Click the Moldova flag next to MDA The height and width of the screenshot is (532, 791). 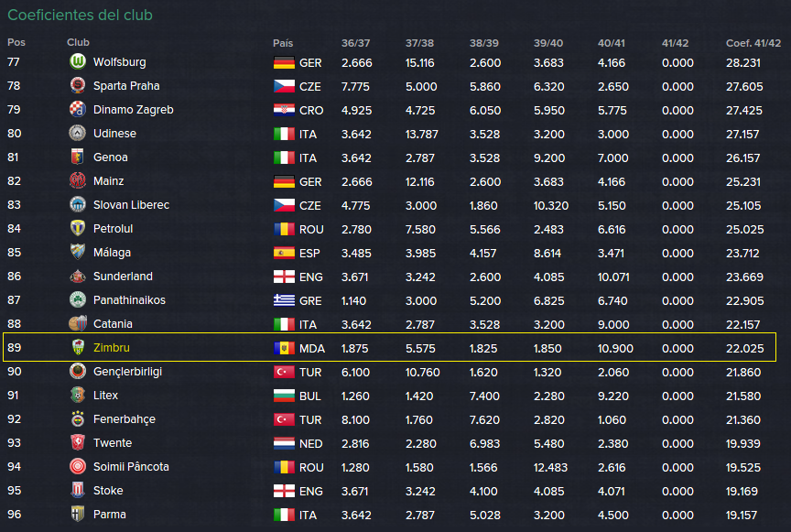pyautogui.click(x=284, y=348)
